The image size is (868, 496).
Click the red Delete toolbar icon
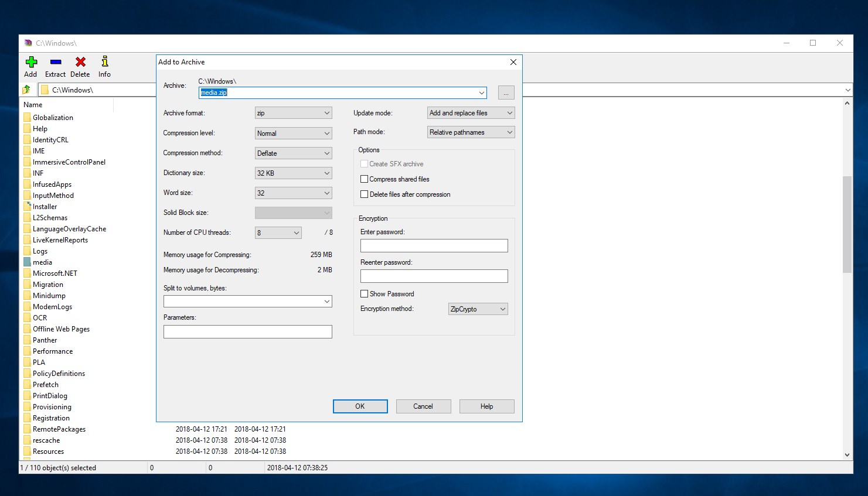80,62
